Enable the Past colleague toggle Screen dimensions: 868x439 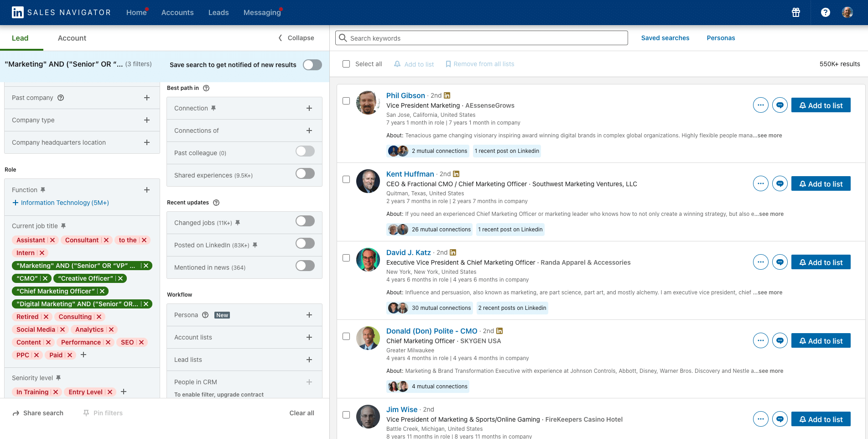click(305, 151)
